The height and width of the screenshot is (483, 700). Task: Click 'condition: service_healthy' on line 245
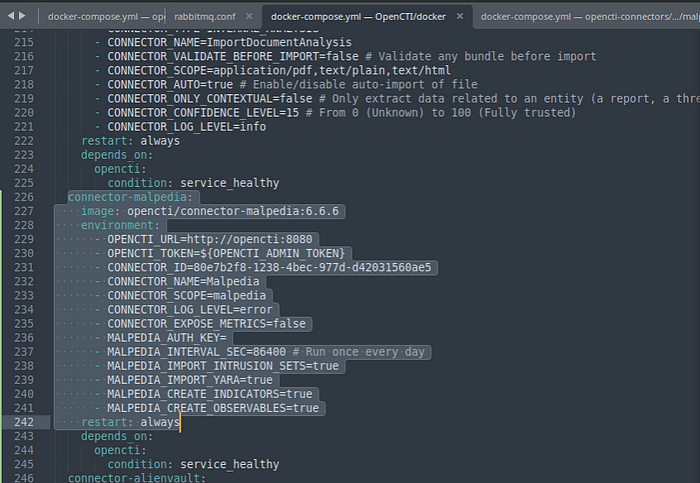tap(193, 464)
